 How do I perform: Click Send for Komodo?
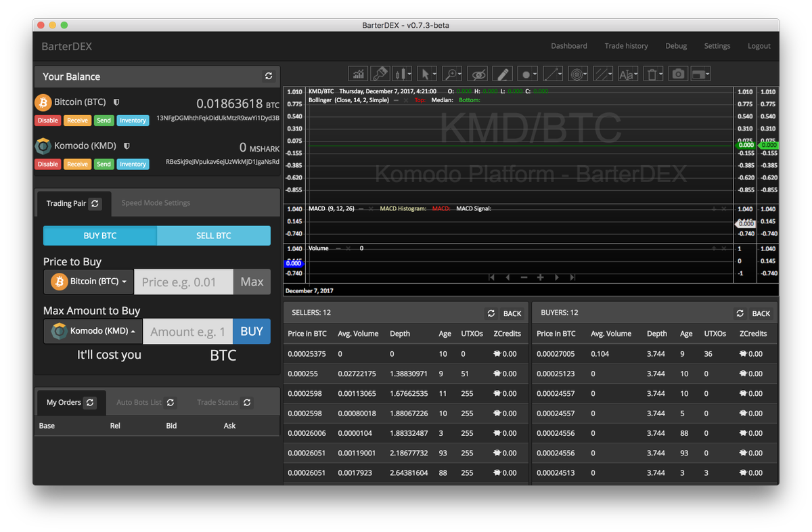(x=104, y=164)
